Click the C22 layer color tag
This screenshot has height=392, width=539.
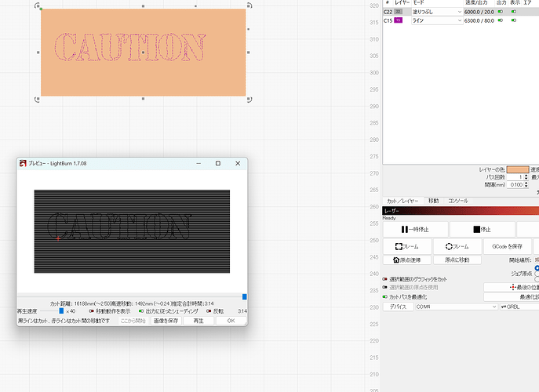pos(398,13)
